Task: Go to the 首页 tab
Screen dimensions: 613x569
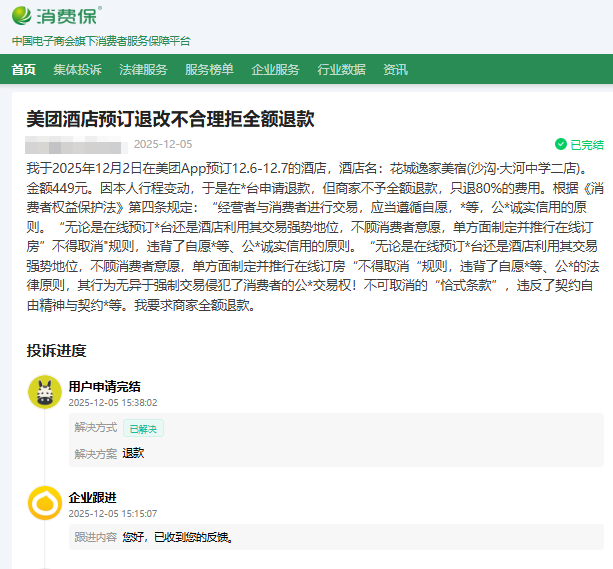Action: coord(24,69)
